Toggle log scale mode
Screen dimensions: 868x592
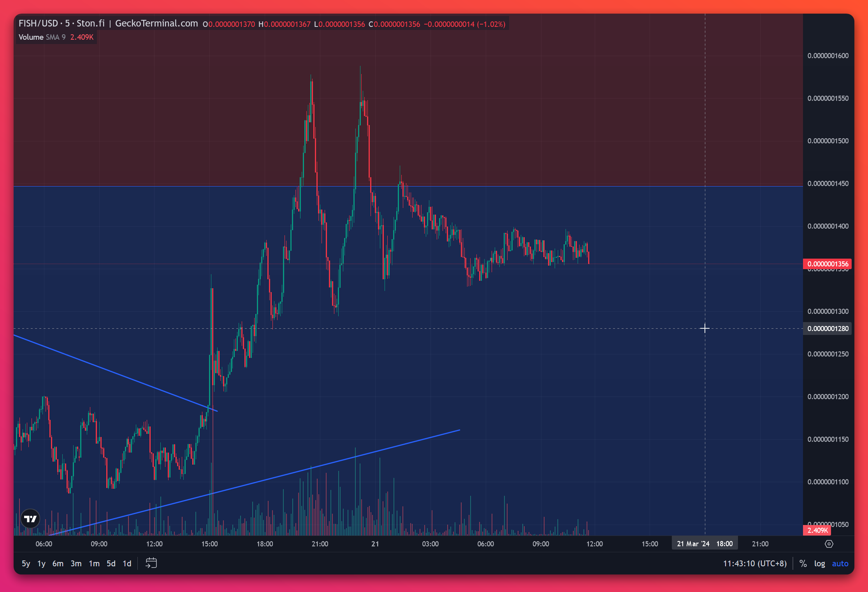(x=819, y=564)
